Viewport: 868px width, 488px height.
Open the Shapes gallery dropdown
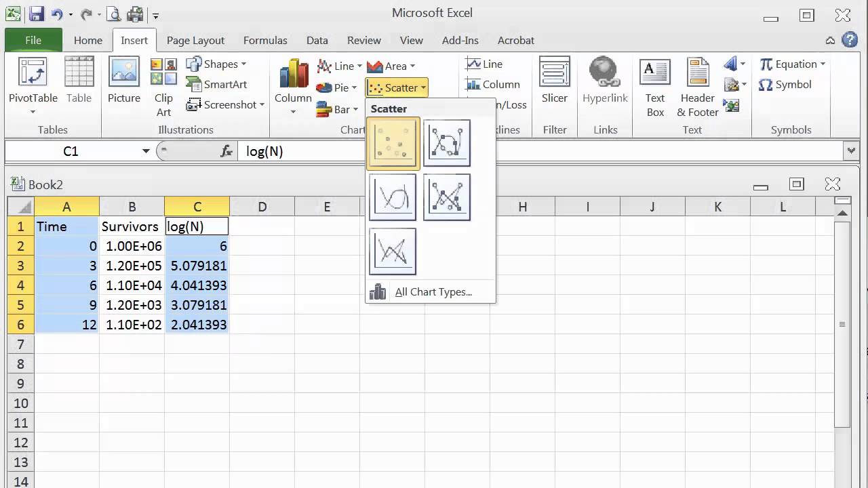tap(216, 64)
